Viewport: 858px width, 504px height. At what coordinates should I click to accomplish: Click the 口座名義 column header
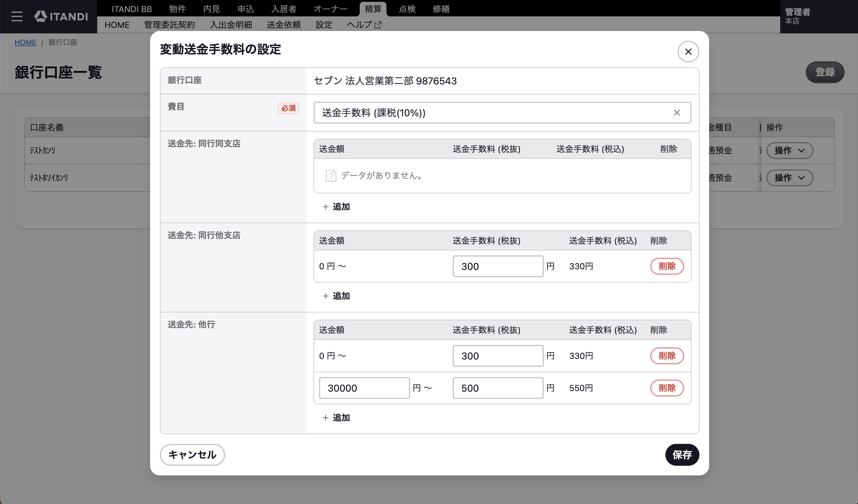click(47, 127)
